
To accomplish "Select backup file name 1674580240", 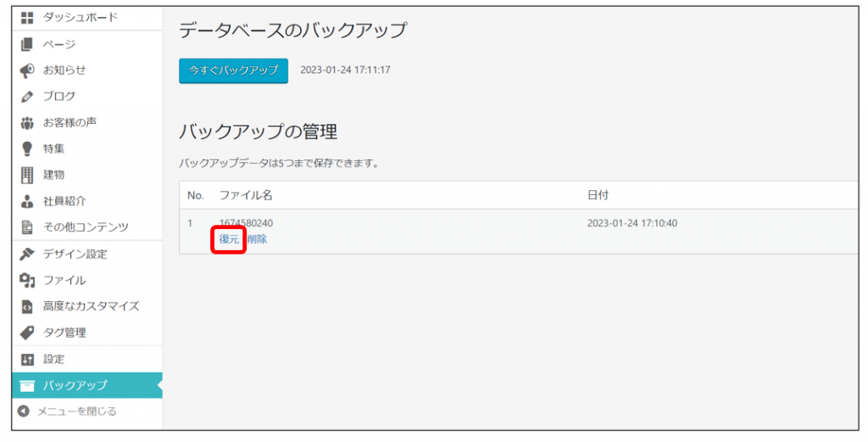I will 246,223.
